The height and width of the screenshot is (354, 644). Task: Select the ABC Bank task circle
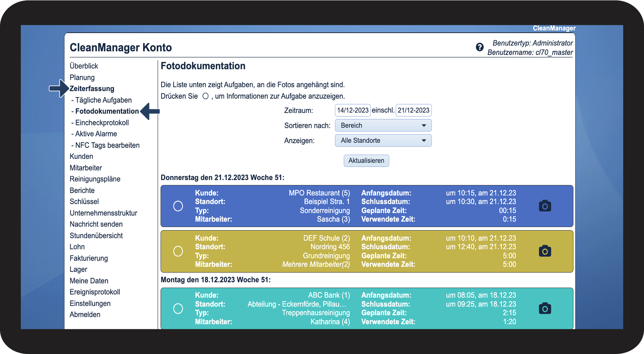(178, 308)
